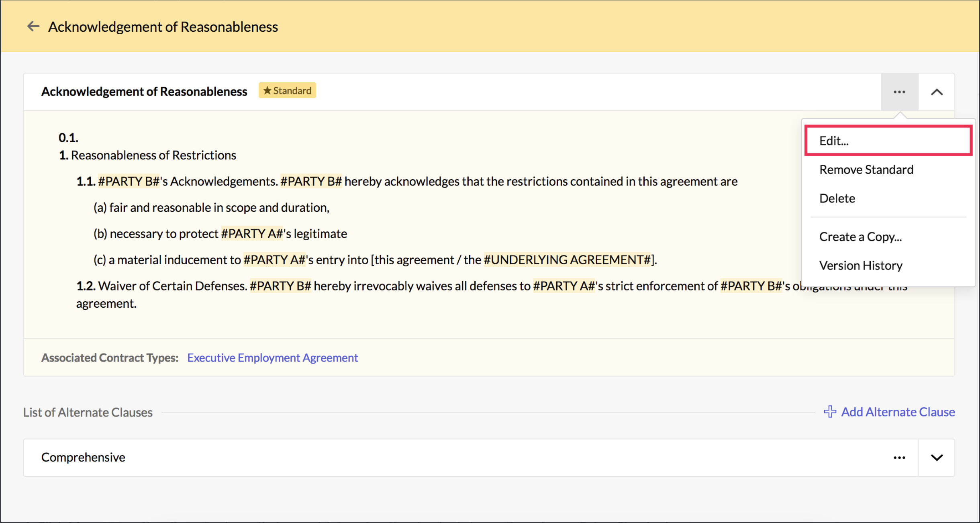Click the #UNDERLYING AGREEMENT# placeholder field
This screenshot has width=980, height=523.
pyautogui.click(x=567, y=260)
